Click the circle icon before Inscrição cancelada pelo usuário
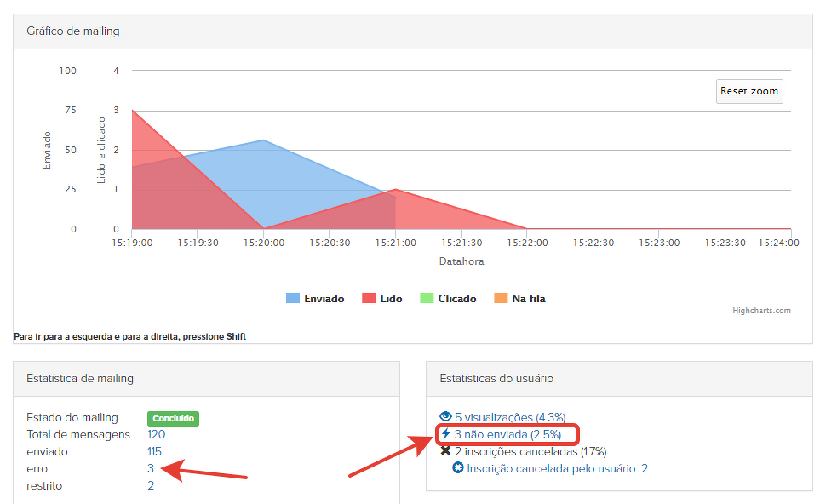This screenshot has width=820, height=504. pos(458,468)
